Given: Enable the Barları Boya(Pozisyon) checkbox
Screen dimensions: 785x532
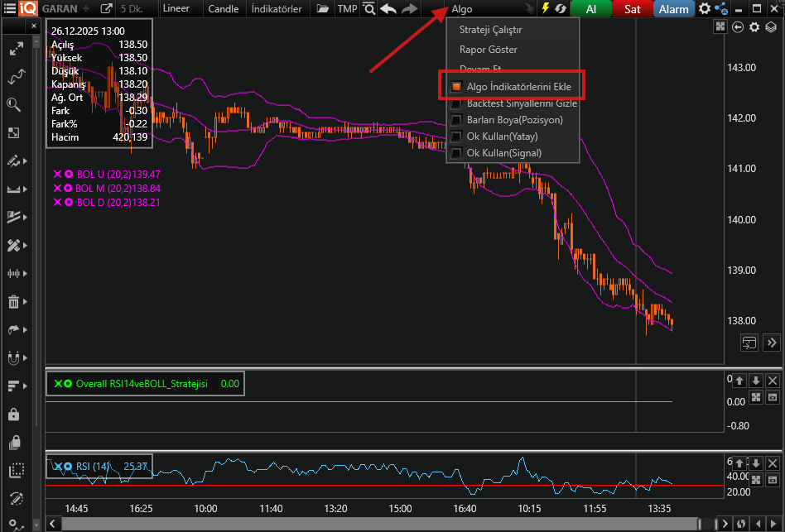Looking at the screenshot, I should (456, 120).
